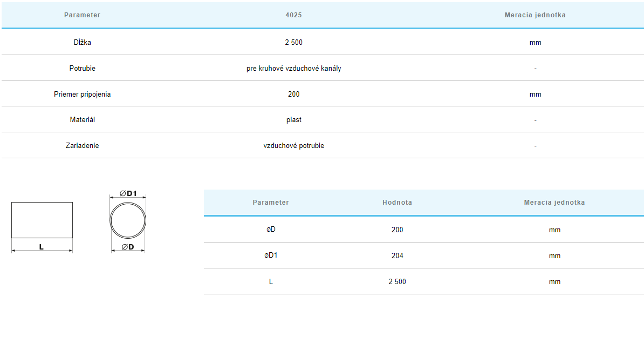The width and height of the screenshot is (644, 350).
Task: Select the Meracia jednotka header in the top table
Action: [x=535, y=15]
